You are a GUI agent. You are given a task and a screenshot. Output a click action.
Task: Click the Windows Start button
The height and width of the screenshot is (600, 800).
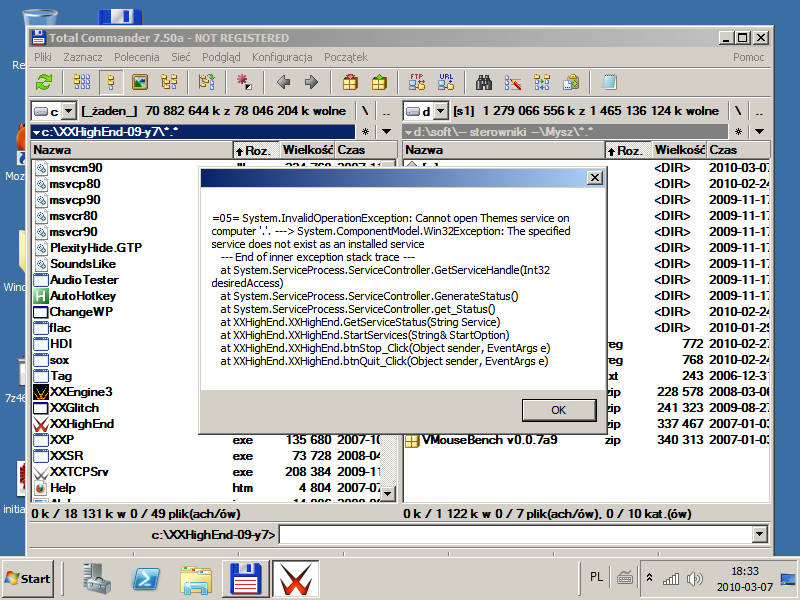click(28, 579)
